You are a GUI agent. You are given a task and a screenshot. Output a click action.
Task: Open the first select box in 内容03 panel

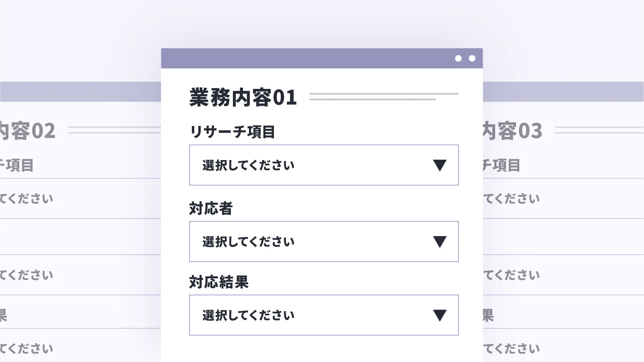(563, 199)
